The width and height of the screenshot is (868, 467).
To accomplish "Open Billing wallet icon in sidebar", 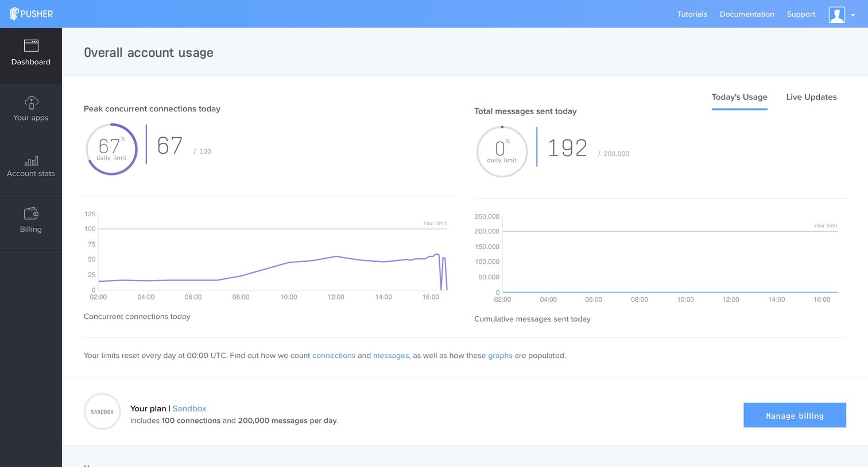I will tap(31, 213).
